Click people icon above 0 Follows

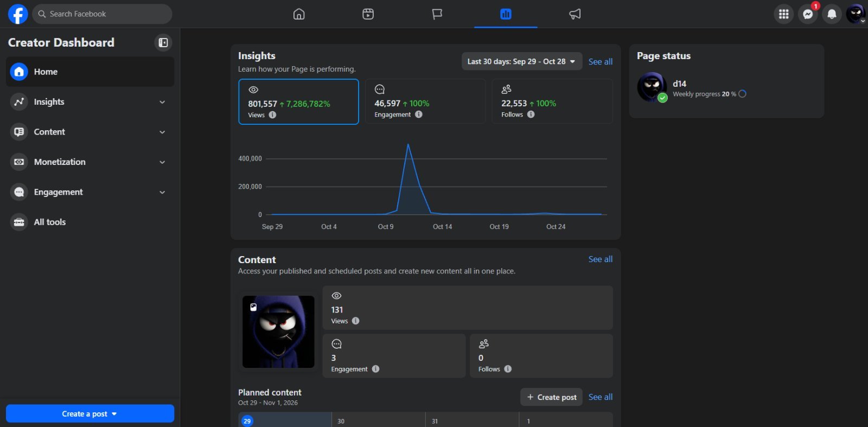484,344
